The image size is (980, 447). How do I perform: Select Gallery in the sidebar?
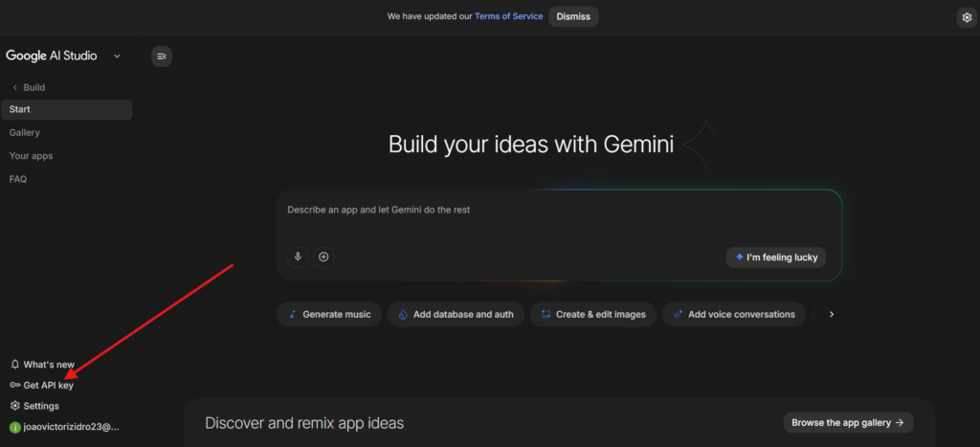click(x=25, y=133)
